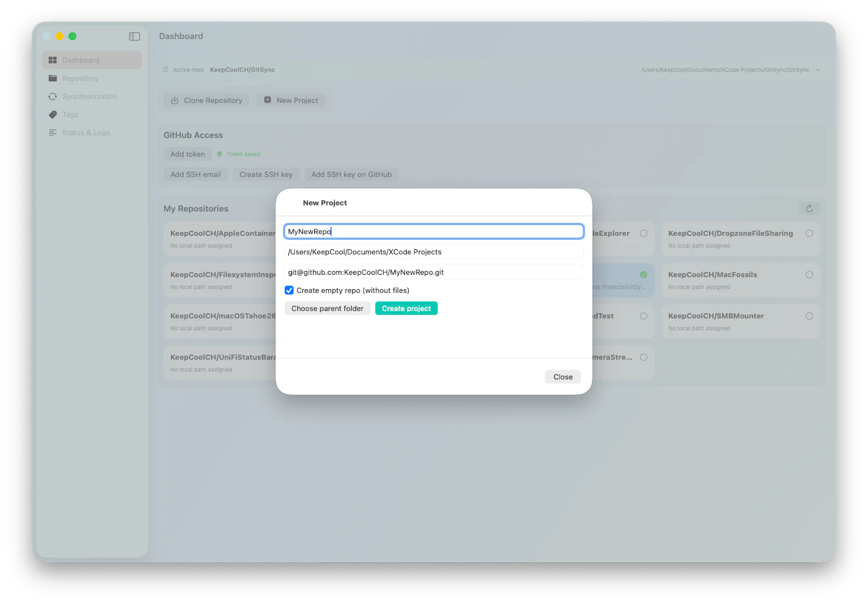868x604 pixels.
Task: Refresh the My Repositories list
Action: pos(809,209)
